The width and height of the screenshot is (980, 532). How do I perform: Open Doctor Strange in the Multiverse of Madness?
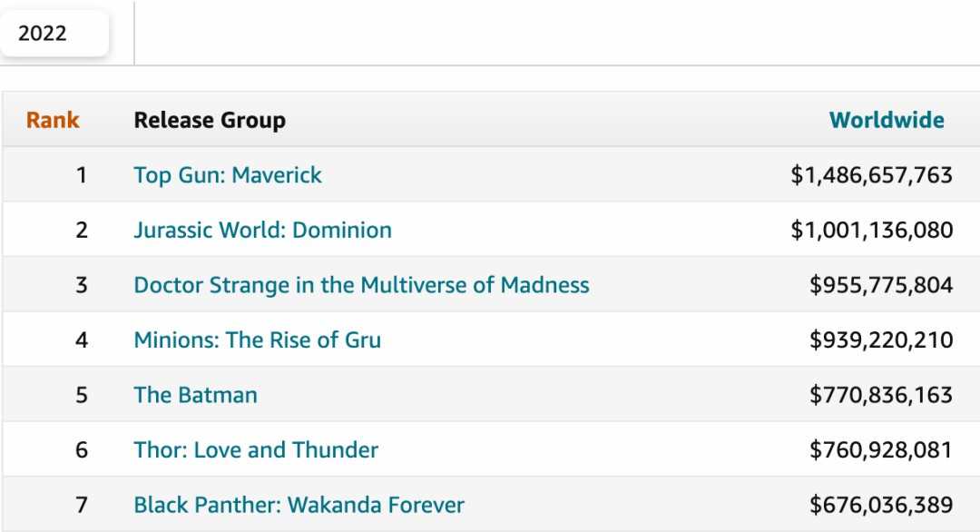361,285
